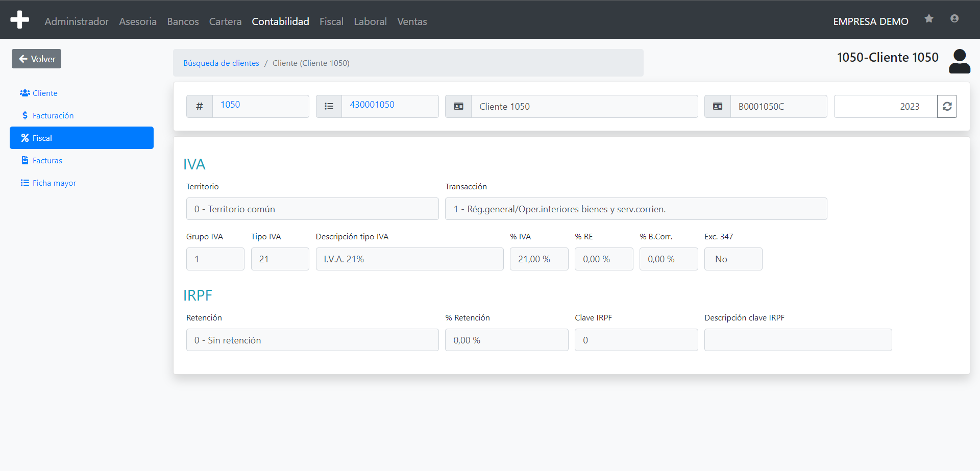The height and width of the screenshot is (471, 980).
Task: Click the Volver back button
Action: 37,59
